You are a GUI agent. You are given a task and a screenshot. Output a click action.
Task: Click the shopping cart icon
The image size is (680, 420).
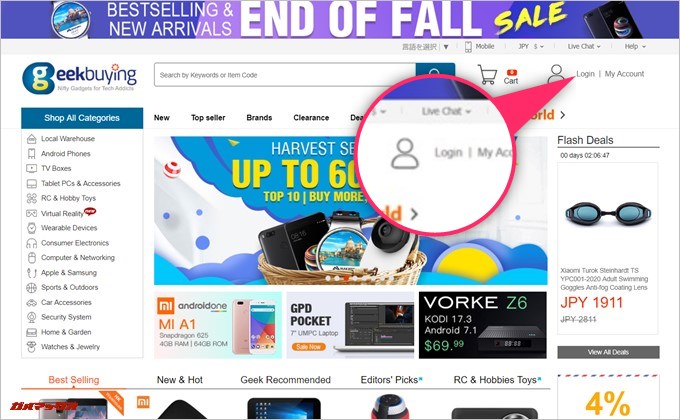click(487, 74)
